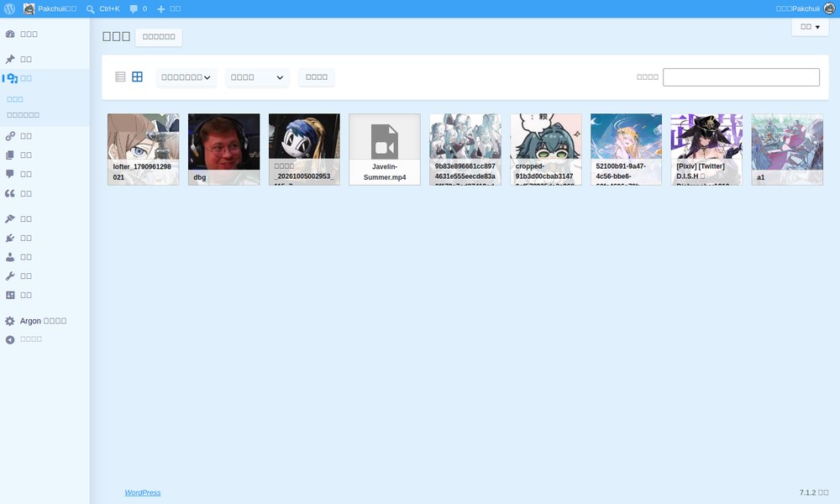Switch media library to grid view
This screenshot has height=504, width=840.
[x=137, y=77]
